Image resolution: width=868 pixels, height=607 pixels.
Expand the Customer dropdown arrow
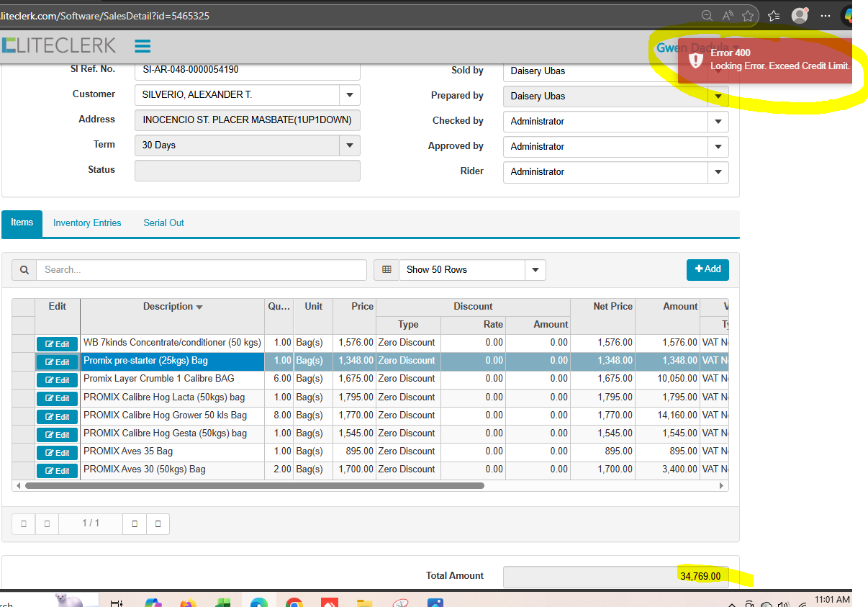(x=350, y=95)
